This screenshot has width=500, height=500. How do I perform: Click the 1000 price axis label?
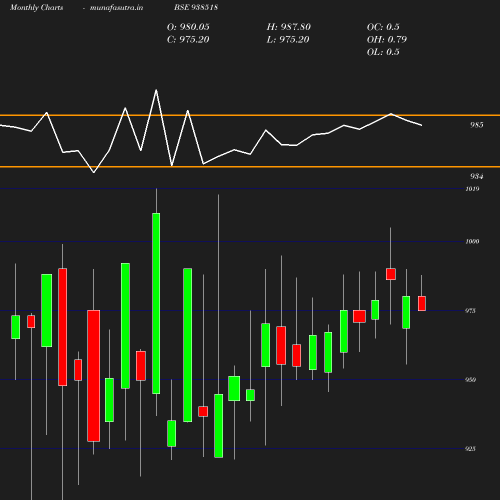point(472,241)
